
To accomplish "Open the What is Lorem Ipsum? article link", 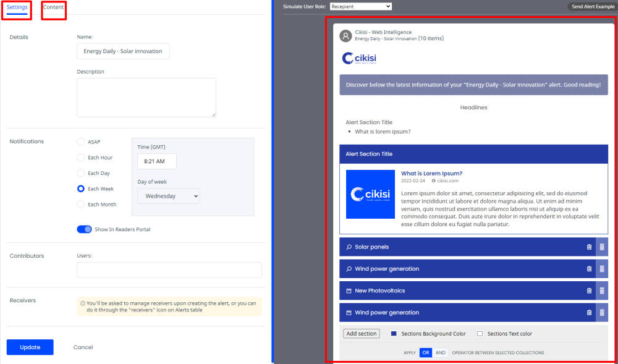I will click(x=431, y=173).
